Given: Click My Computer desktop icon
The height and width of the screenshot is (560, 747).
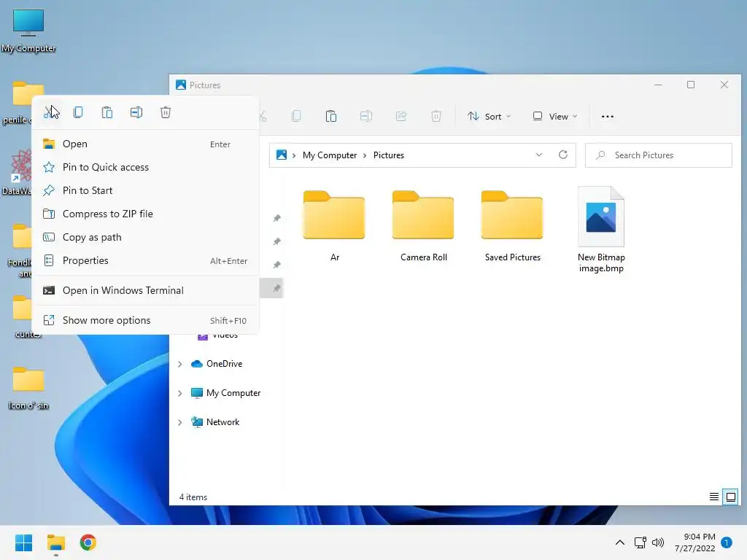Looking at the screenshot, I should pyautogui.click(x=28, y=31).
